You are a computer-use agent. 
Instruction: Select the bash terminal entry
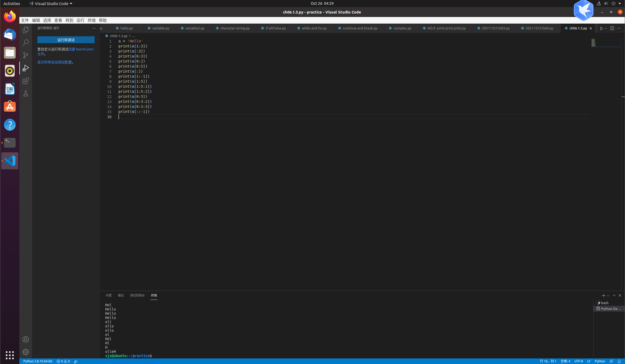pyautogui.click(x=604, y=303)
